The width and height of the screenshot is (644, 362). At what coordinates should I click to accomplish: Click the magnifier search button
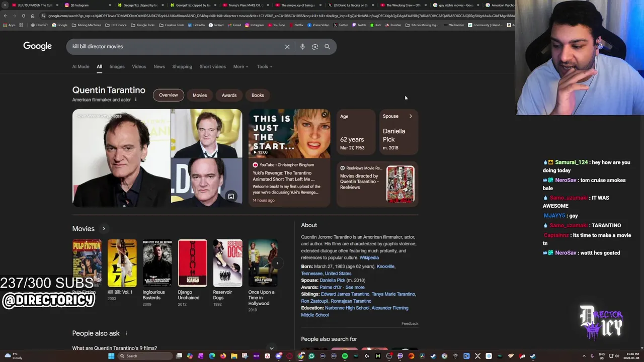click(x=328, y=47)
